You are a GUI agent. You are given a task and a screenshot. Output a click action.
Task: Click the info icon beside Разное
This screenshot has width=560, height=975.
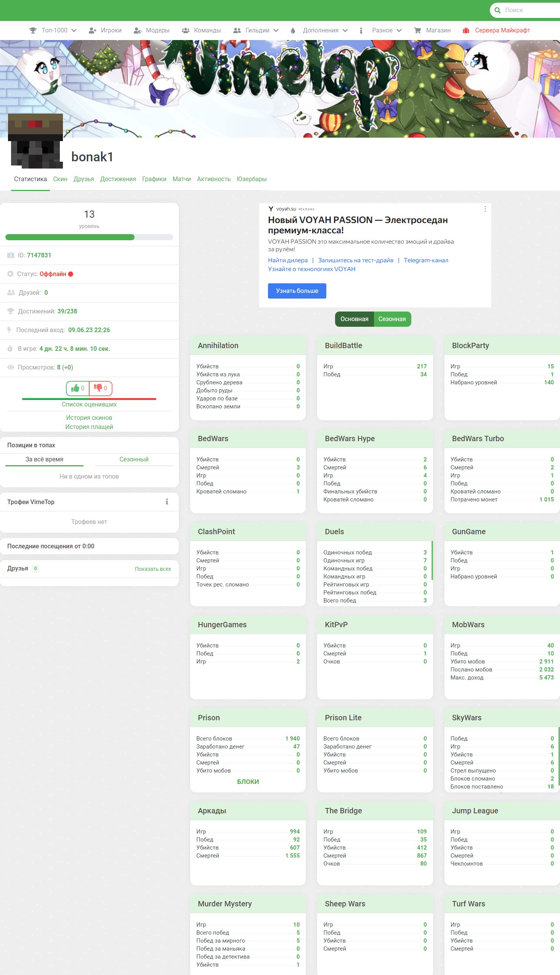361,31
